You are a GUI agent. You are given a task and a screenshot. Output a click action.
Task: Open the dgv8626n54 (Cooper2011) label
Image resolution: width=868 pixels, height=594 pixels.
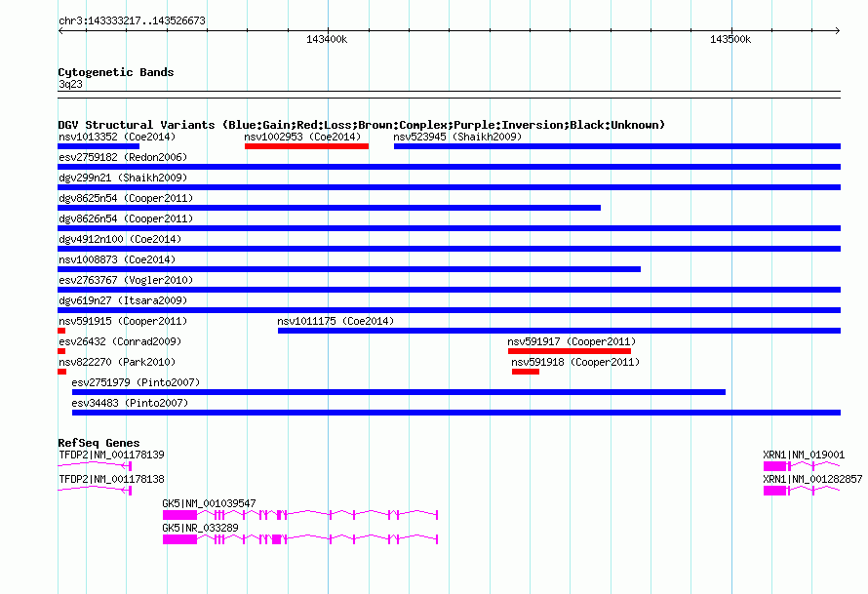pyautogui.click(x=126, y=218)
